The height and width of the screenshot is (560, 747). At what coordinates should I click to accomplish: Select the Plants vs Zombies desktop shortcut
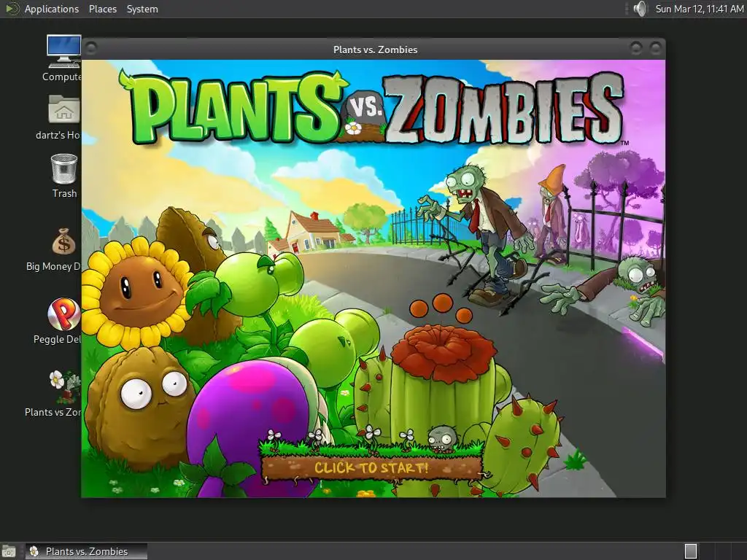click(x=65, y=387)
